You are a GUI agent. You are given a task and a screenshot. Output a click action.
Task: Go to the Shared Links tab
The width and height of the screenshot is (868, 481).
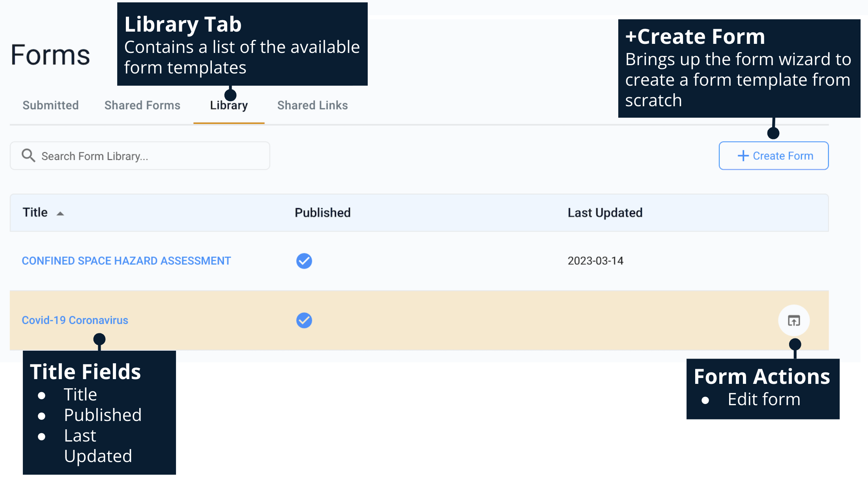click(312, 105)
